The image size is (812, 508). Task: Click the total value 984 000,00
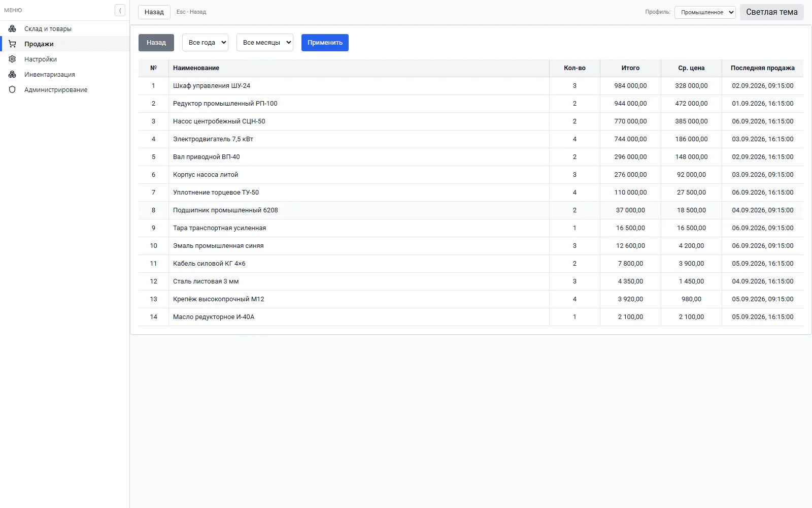pyautogui.click(x=630, y=86)
